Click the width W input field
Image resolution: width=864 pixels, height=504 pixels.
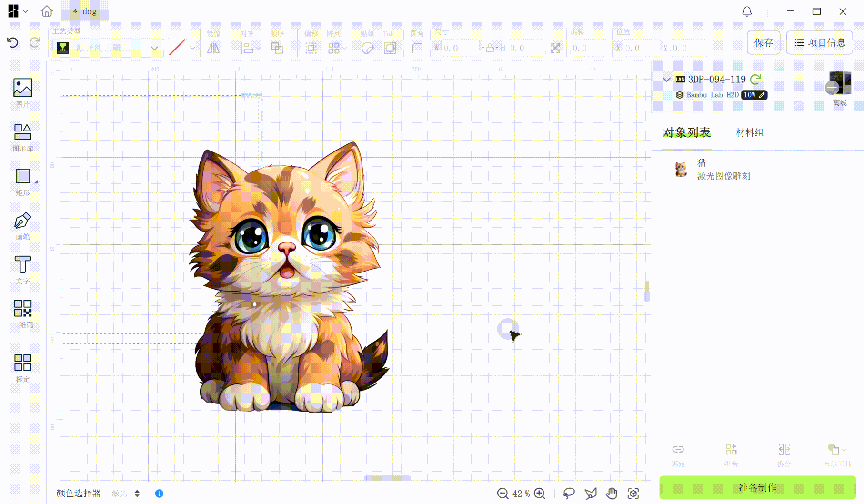[460, 48]
